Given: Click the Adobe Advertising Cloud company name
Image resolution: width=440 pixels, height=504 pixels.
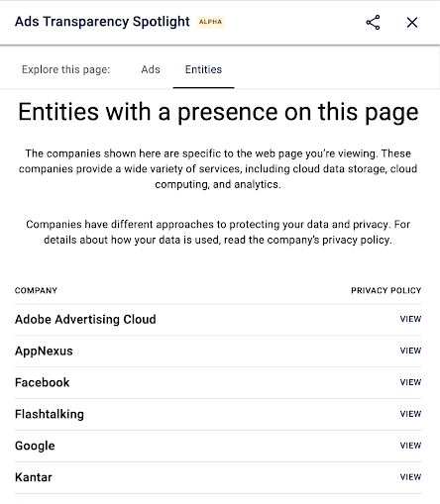Looking at the screenshot, I should coord(85,319).
